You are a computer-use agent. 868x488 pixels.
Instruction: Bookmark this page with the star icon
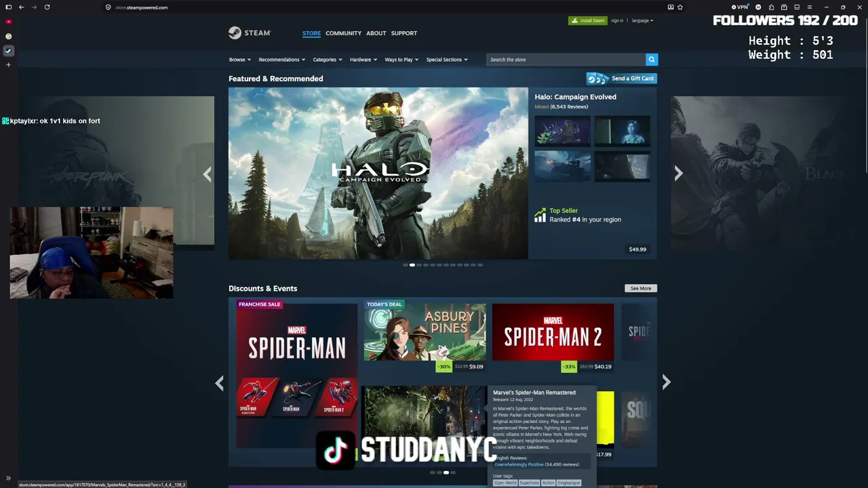[x=680, y=7]
